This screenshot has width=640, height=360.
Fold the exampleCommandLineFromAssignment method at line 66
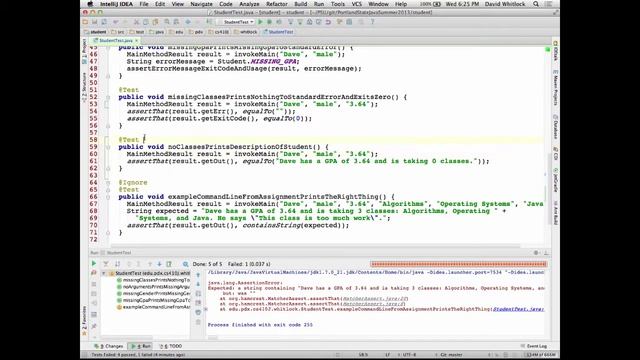[108, 197]
